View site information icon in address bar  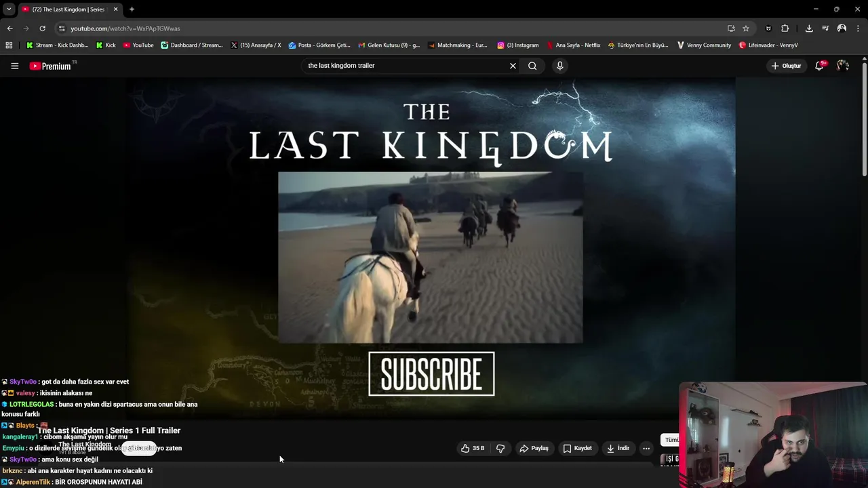coord(62,28)
